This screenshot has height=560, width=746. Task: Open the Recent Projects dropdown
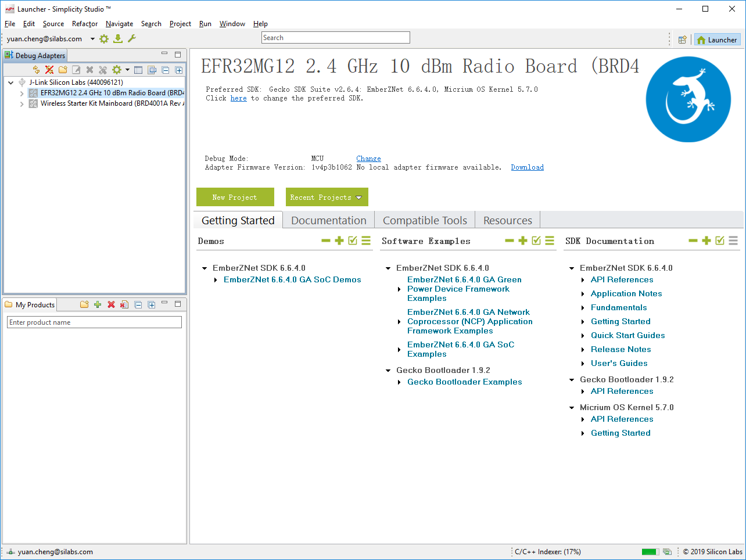tap(327, 197)
